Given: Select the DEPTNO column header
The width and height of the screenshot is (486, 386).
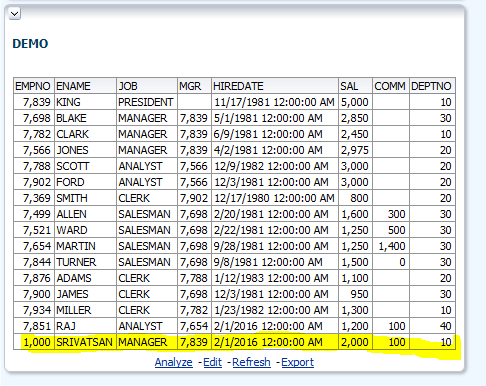Looking at the screenshot, I should click(432, 86).
